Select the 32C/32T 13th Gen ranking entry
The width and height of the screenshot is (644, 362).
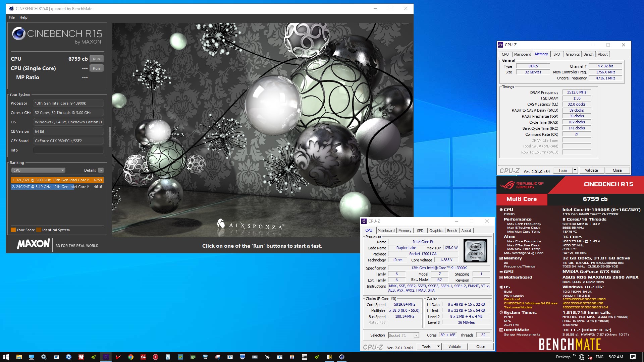coord(57,180)
